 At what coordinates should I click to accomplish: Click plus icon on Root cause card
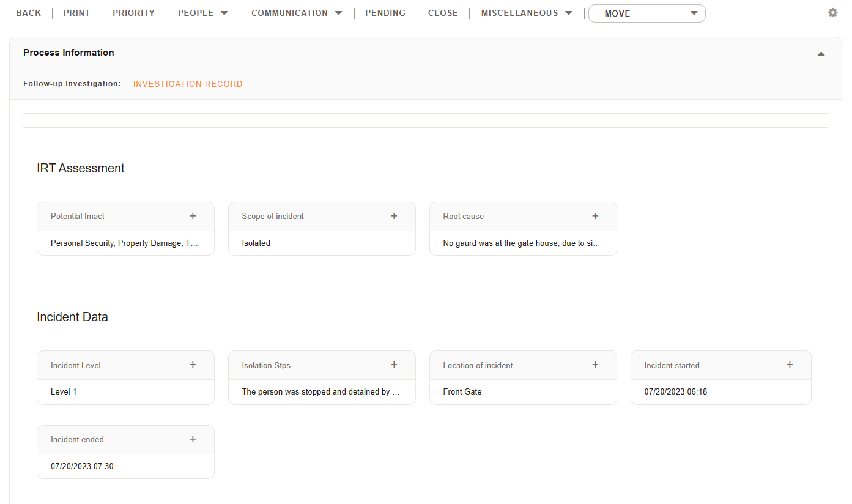coord(595,216)
